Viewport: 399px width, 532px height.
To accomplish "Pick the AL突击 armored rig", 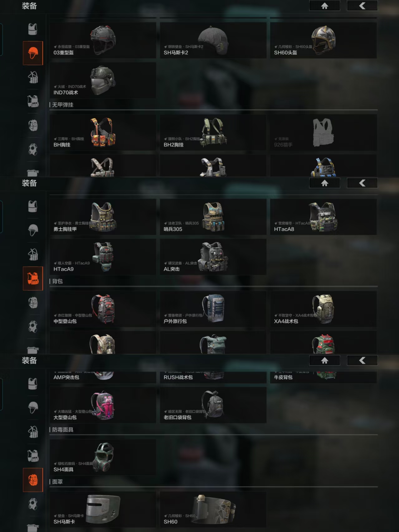I will [213, 257].
